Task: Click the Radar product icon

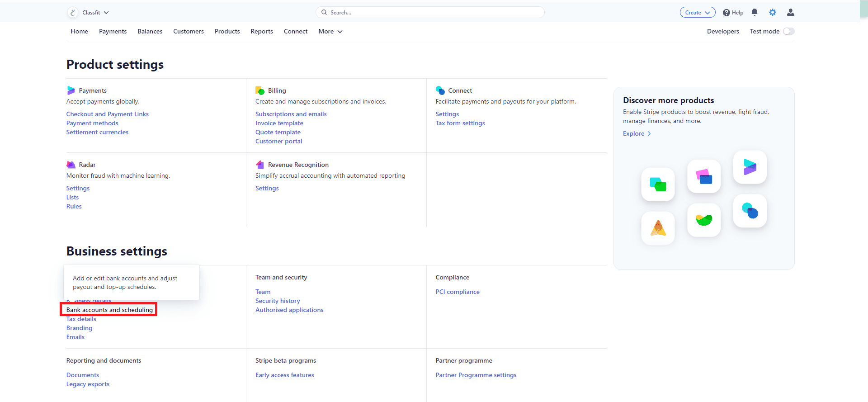Action: (x=71, y=165)
